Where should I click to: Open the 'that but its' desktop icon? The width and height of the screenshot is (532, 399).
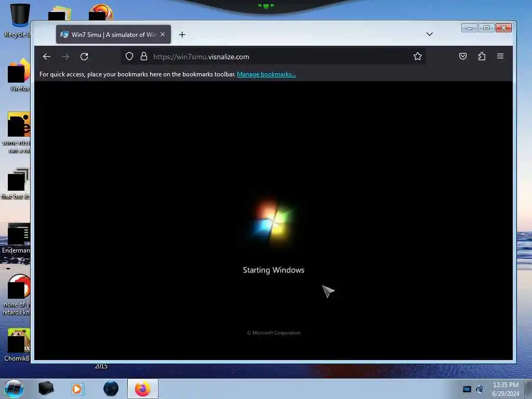[x=16, y=183]
